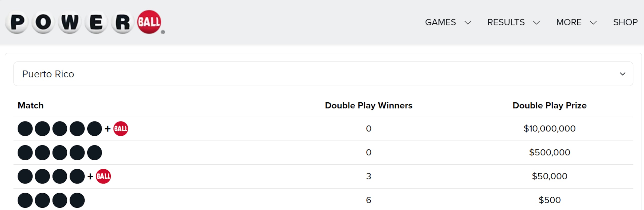644x210 pixels.
Task: Click the Powerball logo
Action: point(85,22)
